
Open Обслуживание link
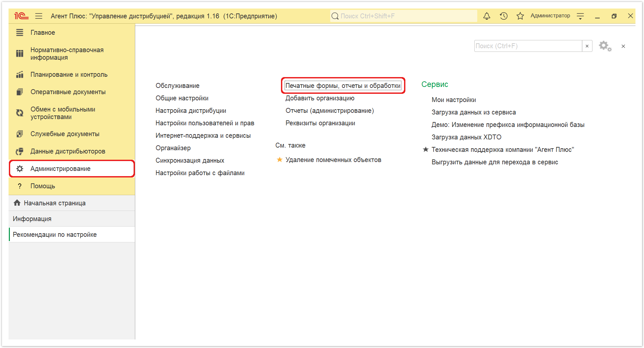coord(177,86)
